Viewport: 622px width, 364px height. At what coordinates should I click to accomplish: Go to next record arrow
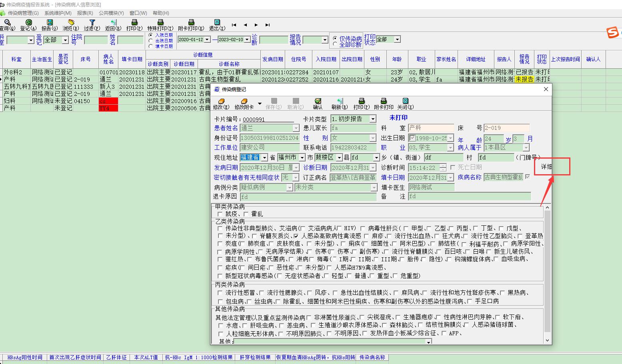(256, 25)
